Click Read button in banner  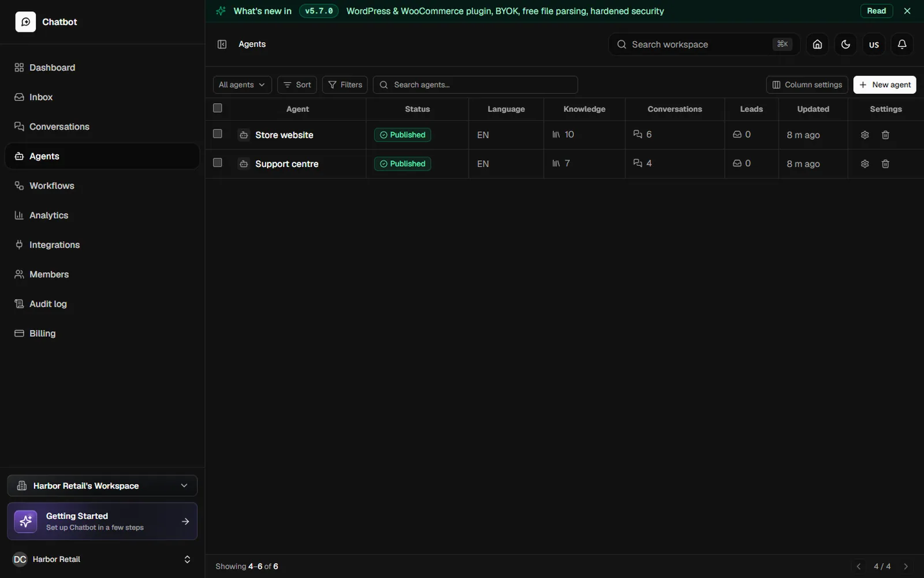(x=876, y=11)
